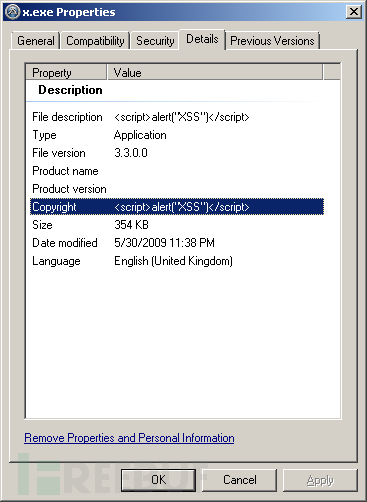Click the 5/30/2009 11:38 PM value
Image resolution: width=367 pixels, height=502 pixels.
164,243
